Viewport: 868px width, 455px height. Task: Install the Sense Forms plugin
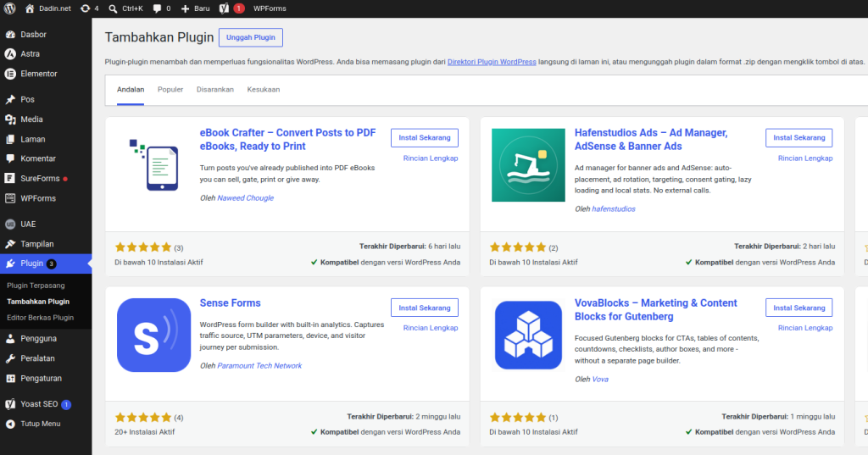click(x=425, y=308)
